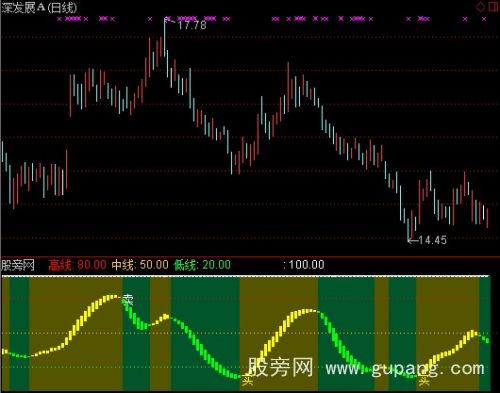Click the :100.00 indicator value
500x393 pixels.
point(304,265)
